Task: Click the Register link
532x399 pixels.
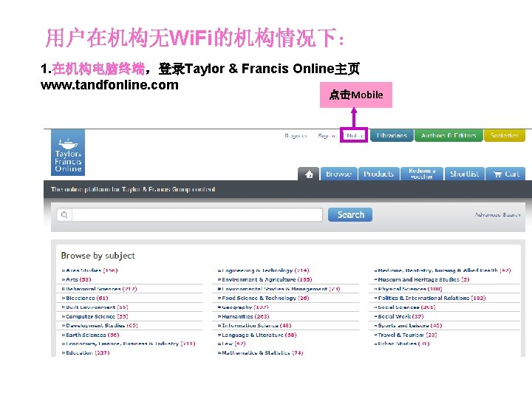Action: 296,136
